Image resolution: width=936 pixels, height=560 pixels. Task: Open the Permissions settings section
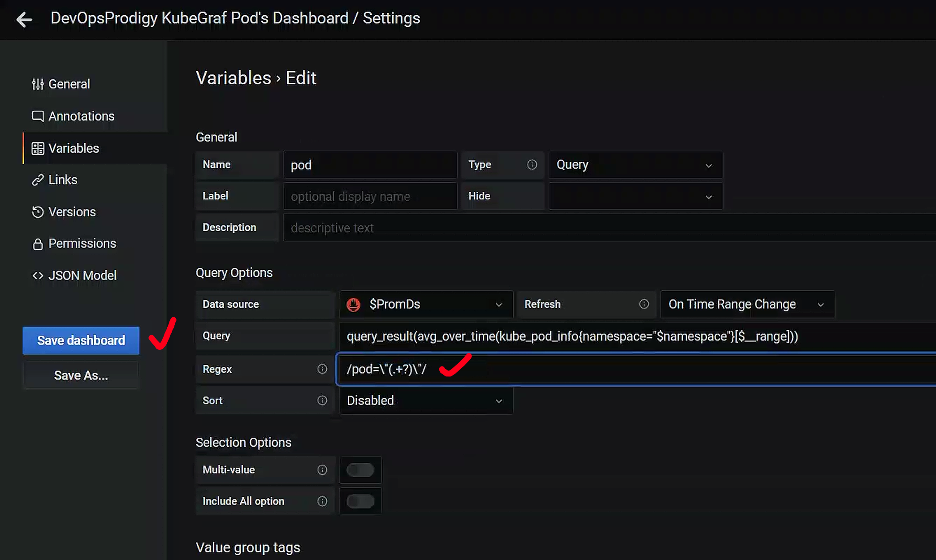(x=82, y=244)
